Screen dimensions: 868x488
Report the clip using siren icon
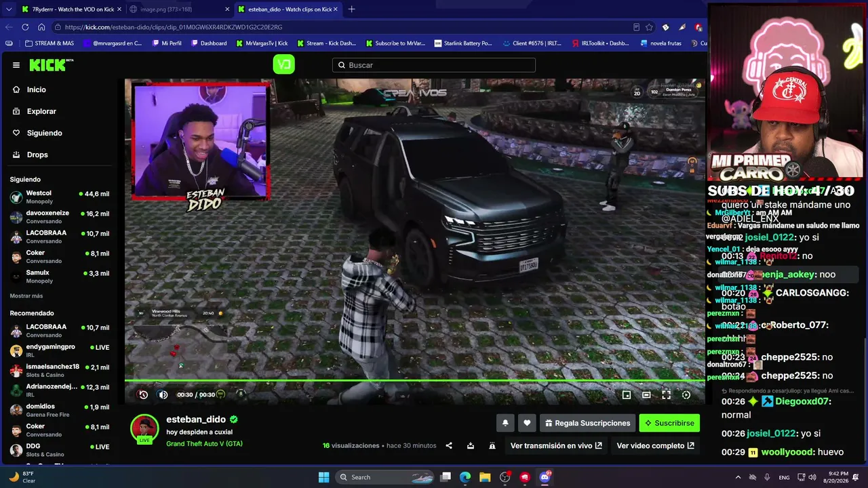(492, 445)
